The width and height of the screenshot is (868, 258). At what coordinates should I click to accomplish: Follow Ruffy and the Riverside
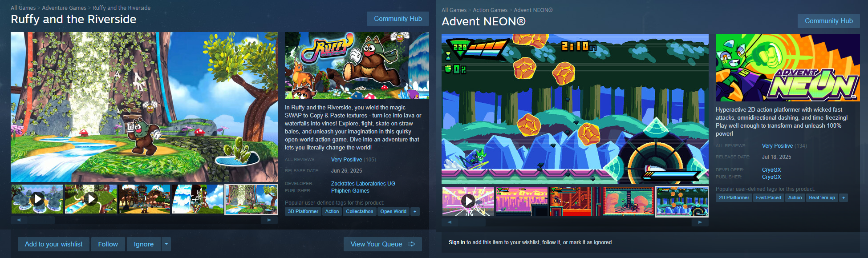point(108,244)
